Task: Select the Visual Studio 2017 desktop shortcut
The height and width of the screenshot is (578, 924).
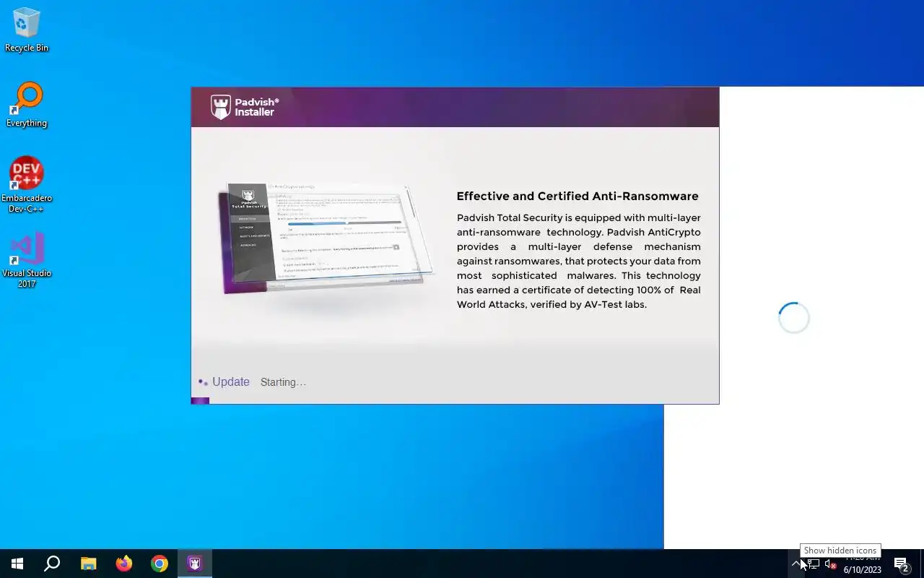Action: point(27,260)
